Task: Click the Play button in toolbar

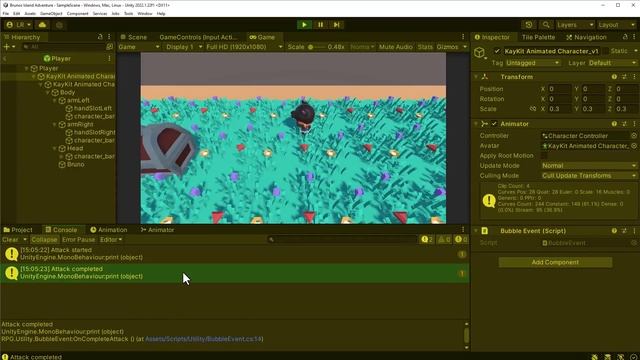Action: (304, 25)
